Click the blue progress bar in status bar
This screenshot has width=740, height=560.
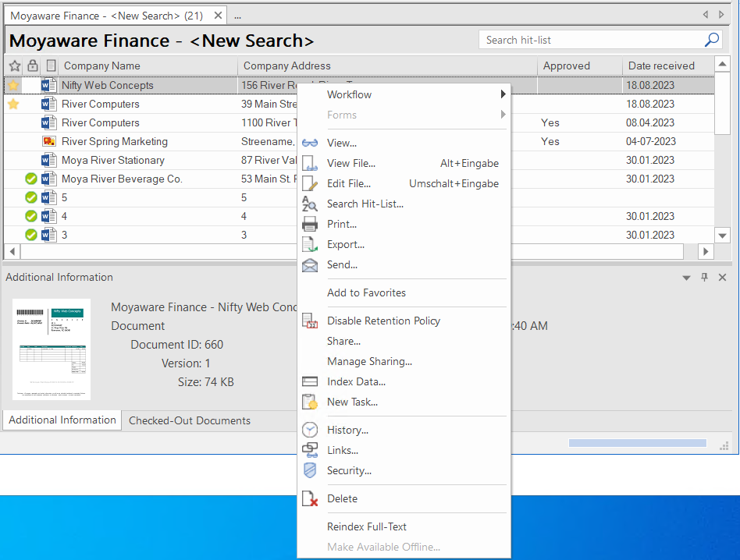(638, 443)
